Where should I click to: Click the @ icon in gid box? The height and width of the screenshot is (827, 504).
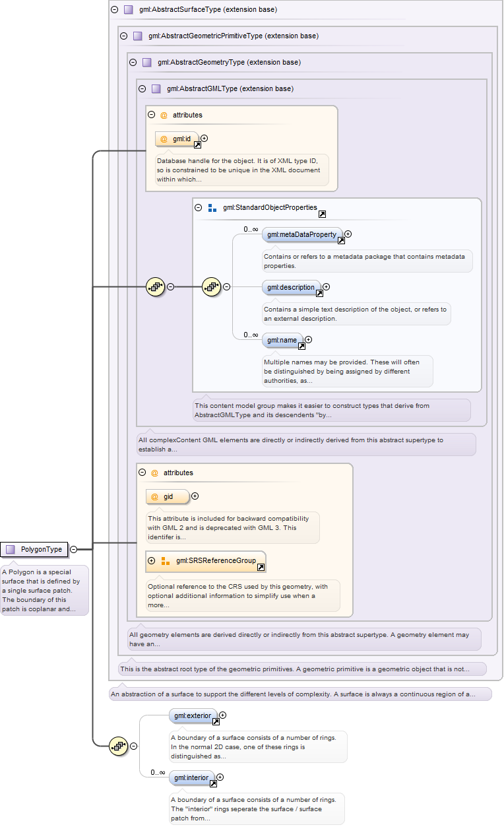155,496
